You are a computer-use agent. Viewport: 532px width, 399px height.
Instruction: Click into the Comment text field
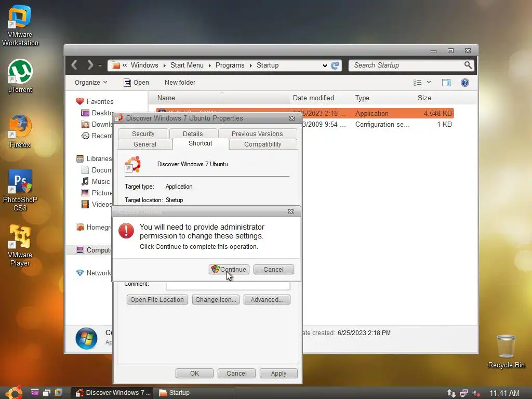point(228,286)
